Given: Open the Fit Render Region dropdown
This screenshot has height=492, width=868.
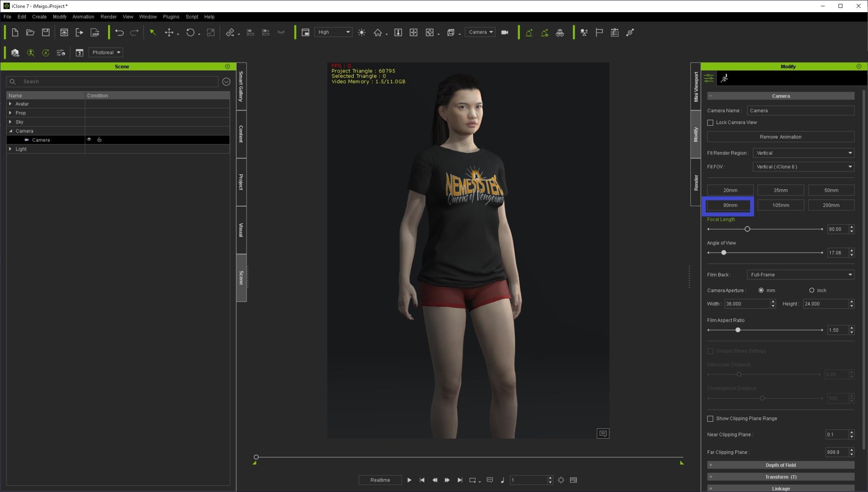Looking at the screenshot, I should [x=803, y=153].
